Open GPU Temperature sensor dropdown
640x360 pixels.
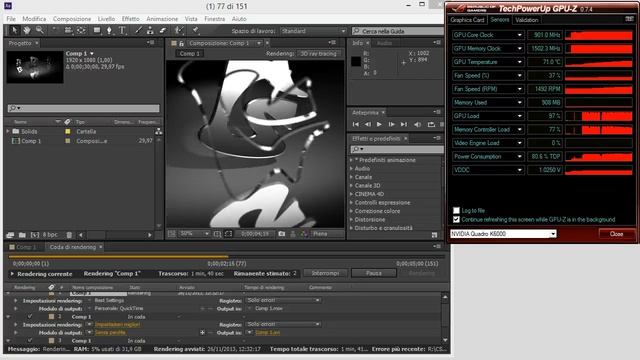pyautogui.click(x=520, y=62)
